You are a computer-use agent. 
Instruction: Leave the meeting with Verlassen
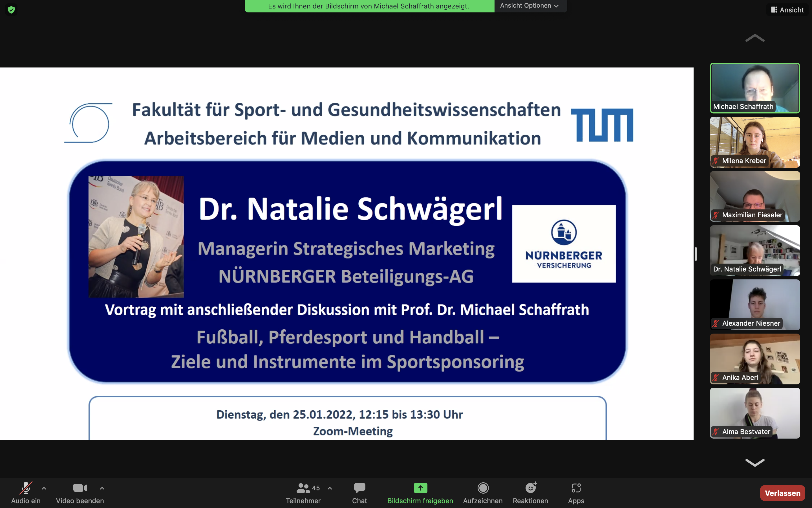pos(782,493)
